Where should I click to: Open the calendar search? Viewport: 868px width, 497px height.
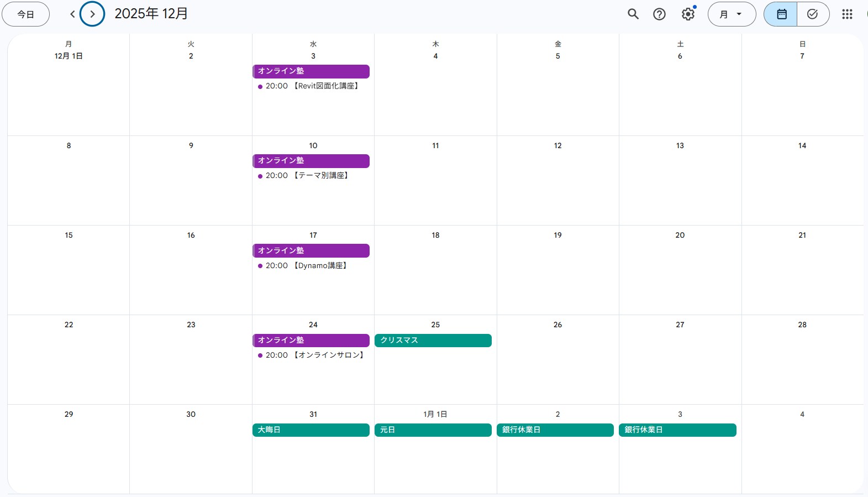click(x=633, y=14)
